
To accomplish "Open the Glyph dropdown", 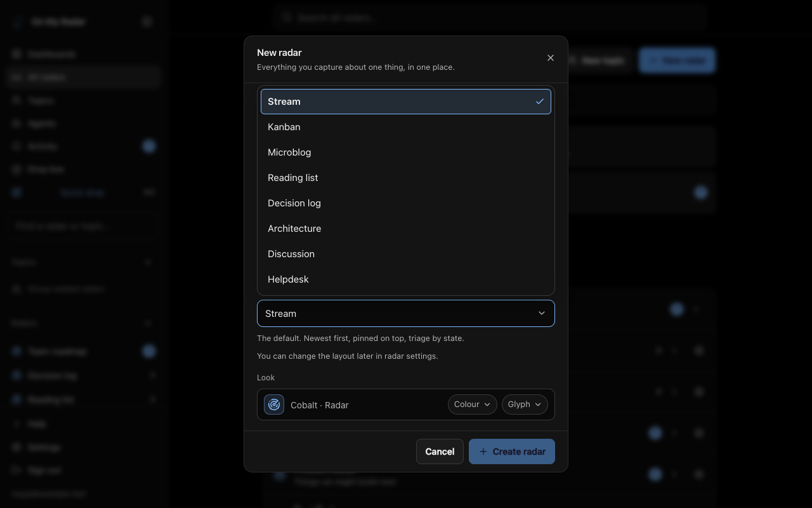I will [525, 404].
